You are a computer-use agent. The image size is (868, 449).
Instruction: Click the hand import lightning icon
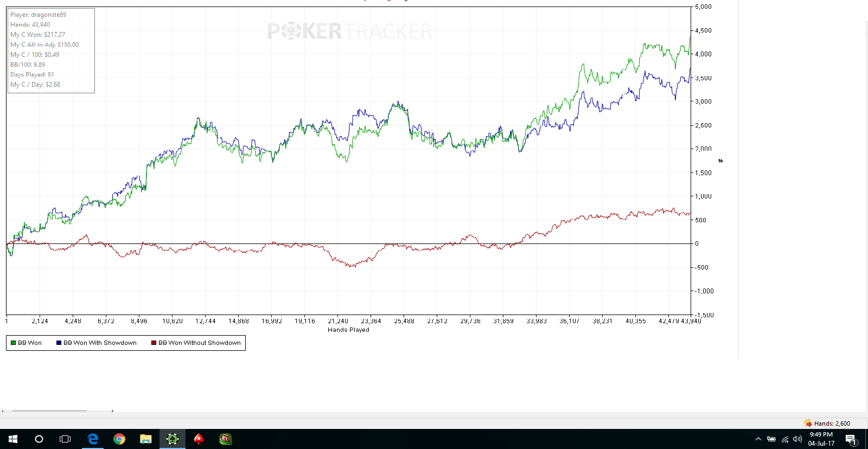click(808, 423)
